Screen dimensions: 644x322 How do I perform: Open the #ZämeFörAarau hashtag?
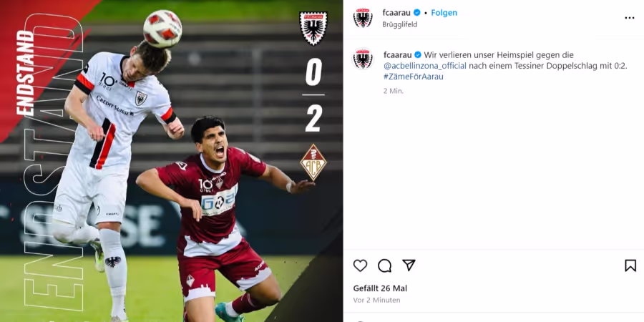[414, 77]
